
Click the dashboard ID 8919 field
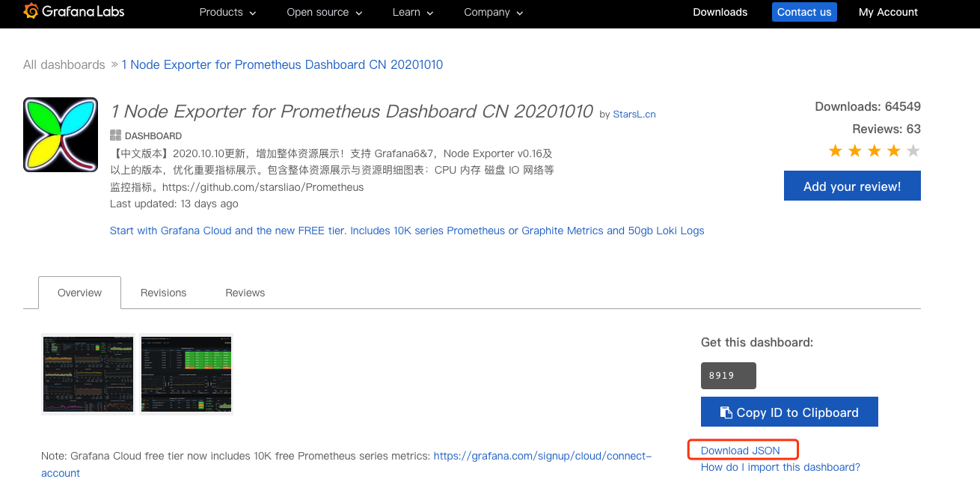click(728, 376)
